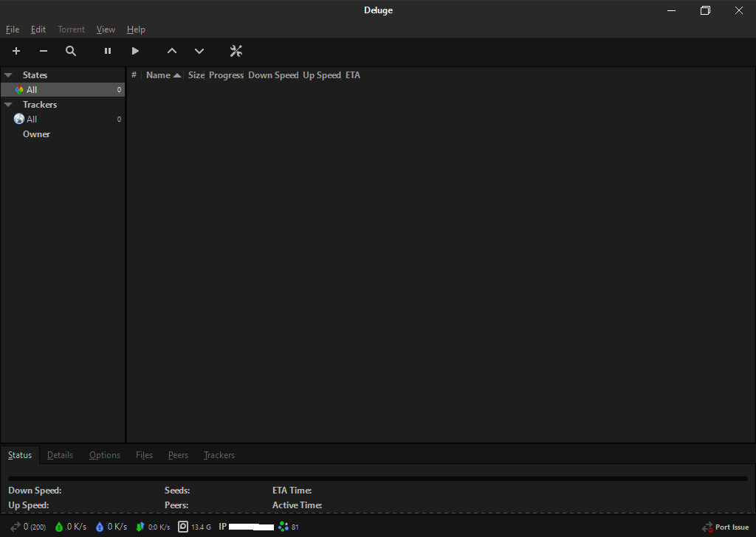
Task: Click the "Seeds:" label in Status tab
Action: pyautogui.click(x=177, y=491)
